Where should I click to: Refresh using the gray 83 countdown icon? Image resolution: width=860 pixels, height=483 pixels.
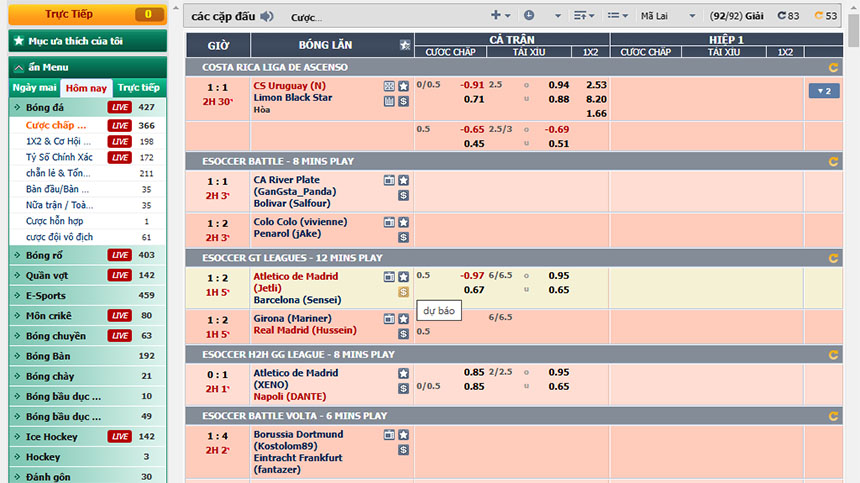click(x=788, y=16)
